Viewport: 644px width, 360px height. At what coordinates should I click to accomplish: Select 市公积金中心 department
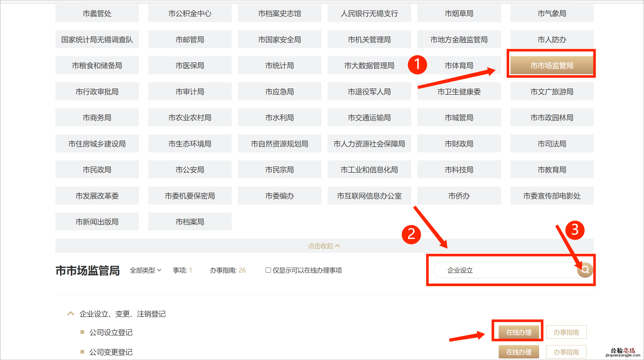[190, 13]
